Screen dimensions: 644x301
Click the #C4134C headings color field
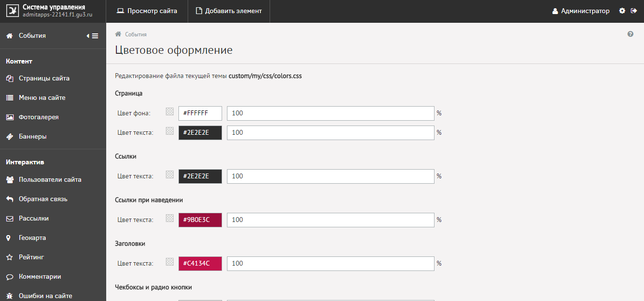click(200, 264)
